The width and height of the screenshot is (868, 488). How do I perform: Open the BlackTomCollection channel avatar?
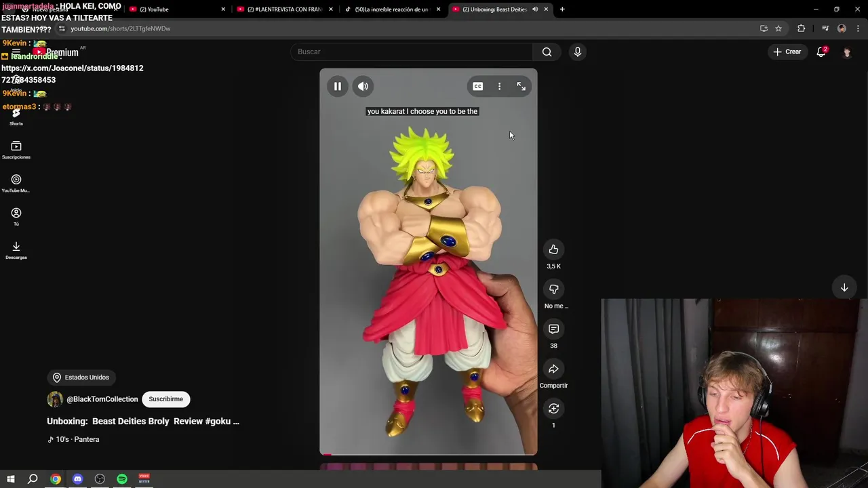(55, 399)
